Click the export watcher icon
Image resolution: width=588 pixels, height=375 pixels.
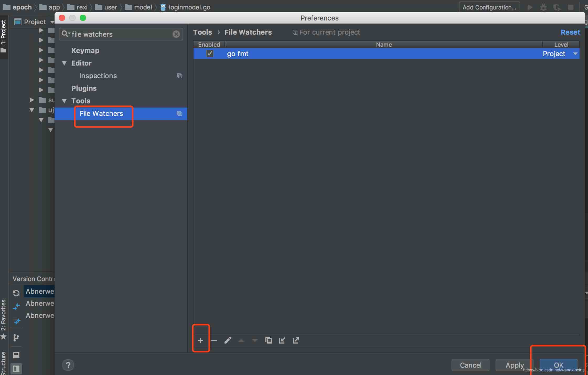[296, 340]
